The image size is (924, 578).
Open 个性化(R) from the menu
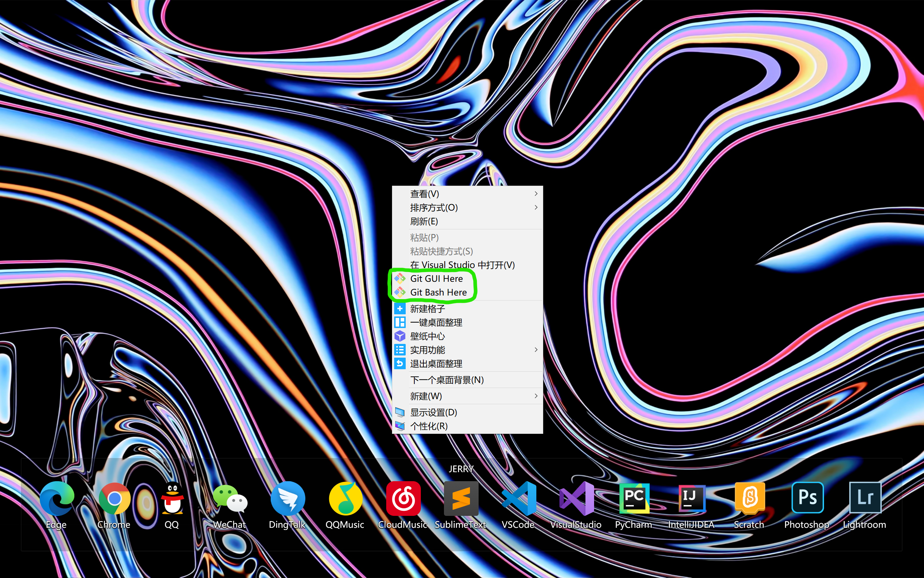(467, 426)
